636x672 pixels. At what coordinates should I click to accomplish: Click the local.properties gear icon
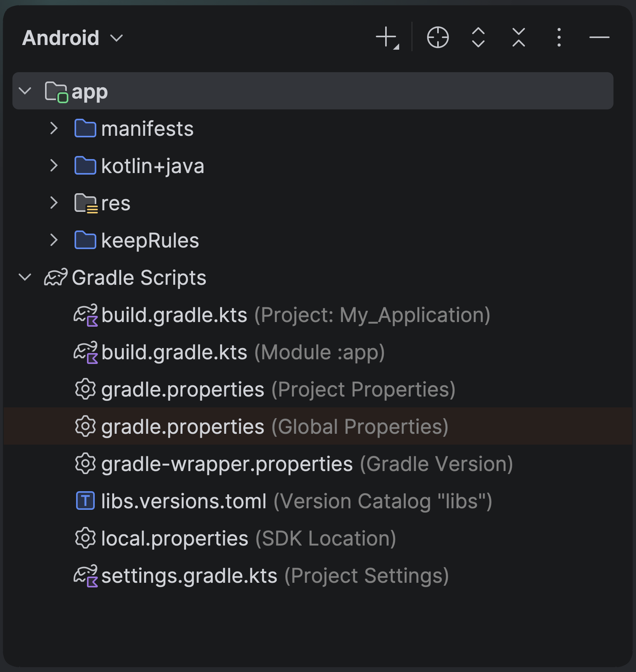click(85, 538)
